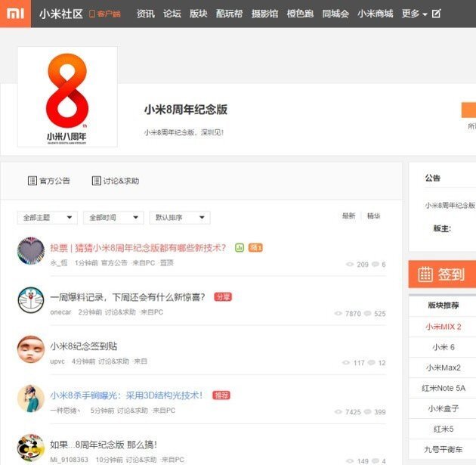
Task: Open the heart avatar of first poster
Action: pos(30,251)
